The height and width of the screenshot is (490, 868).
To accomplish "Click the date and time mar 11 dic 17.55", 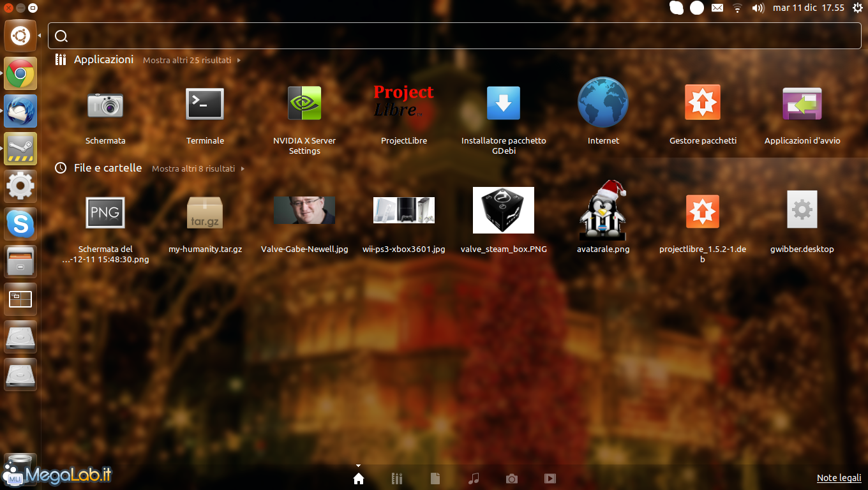I will [x=809, y=8].
